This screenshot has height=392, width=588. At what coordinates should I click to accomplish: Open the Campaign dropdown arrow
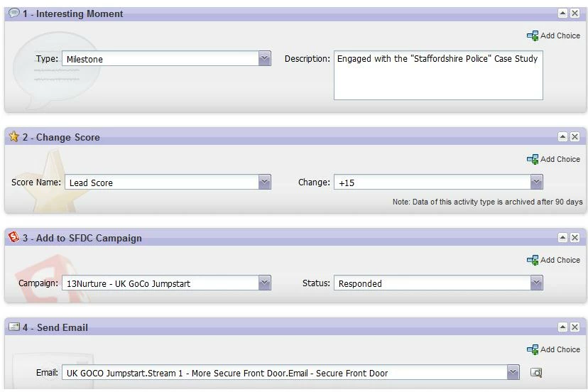[264, 283]
